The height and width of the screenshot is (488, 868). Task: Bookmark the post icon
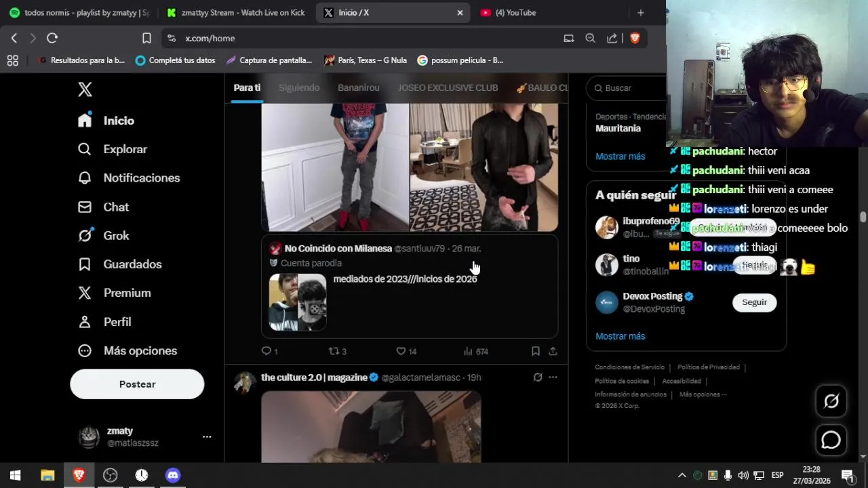536,351
